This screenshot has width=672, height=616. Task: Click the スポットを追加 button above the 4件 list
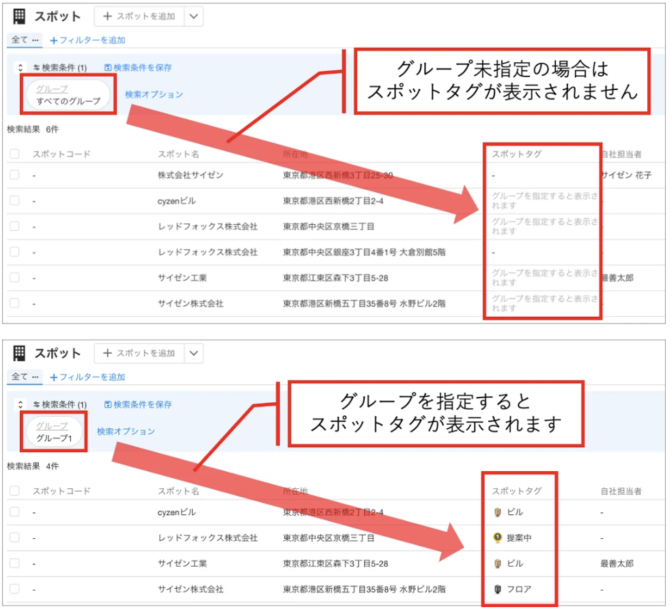tap(139, 353)
